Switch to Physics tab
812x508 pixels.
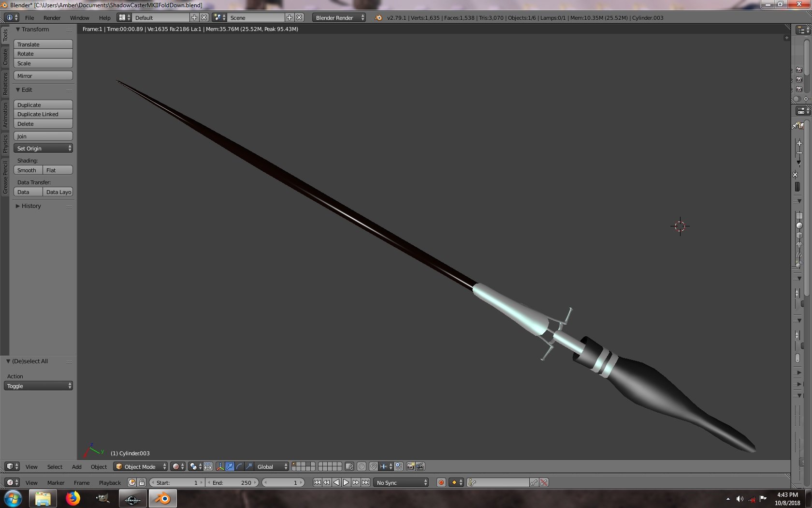[5, 144]
